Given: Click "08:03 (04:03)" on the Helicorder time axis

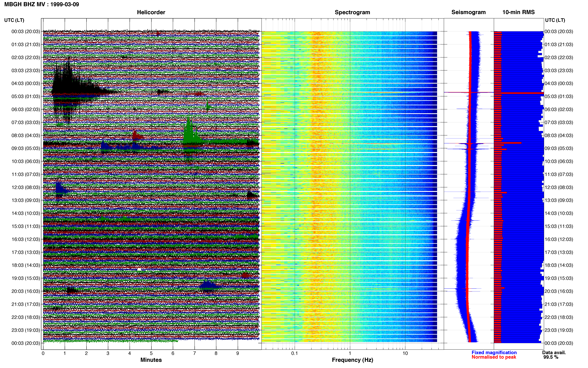Looking at the screenshot, I should point(26,135).
